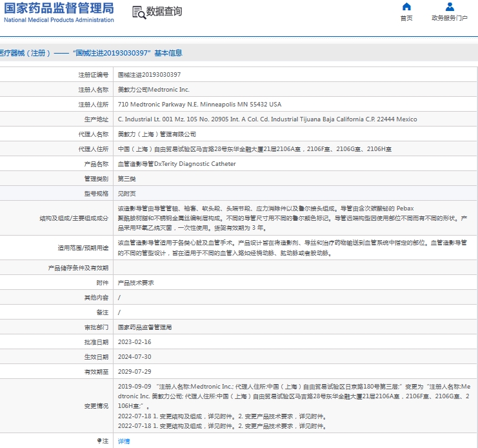The height and width of the screenshot is (448, 478).
Task: Click the 2019-09-09 change record text
Action: [x=294, y=396]
